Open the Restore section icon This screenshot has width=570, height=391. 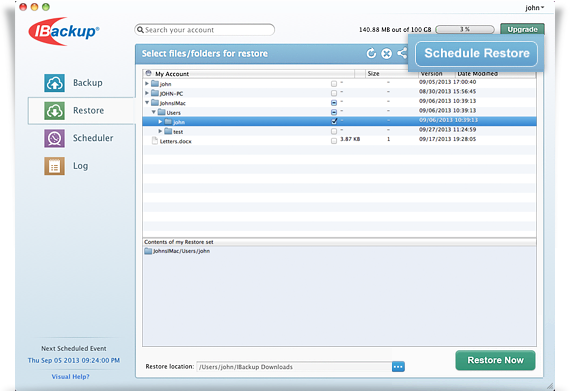(x=55, y=110)
